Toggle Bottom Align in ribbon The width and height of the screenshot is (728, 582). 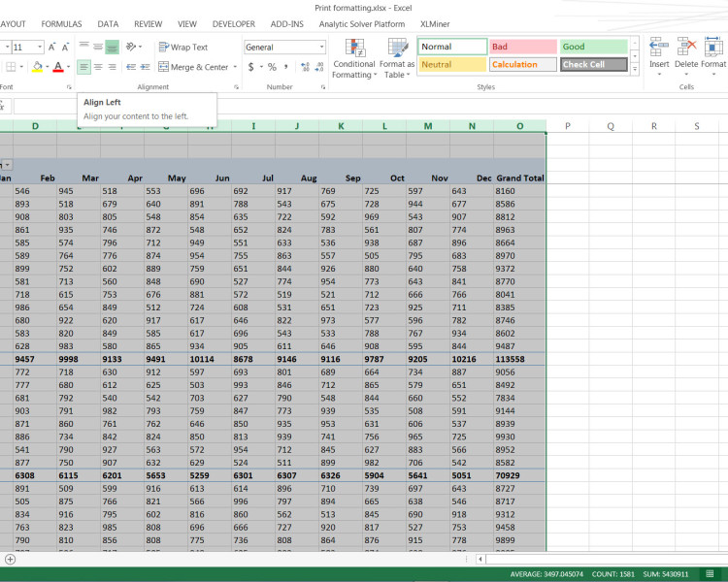pos(113,47)
